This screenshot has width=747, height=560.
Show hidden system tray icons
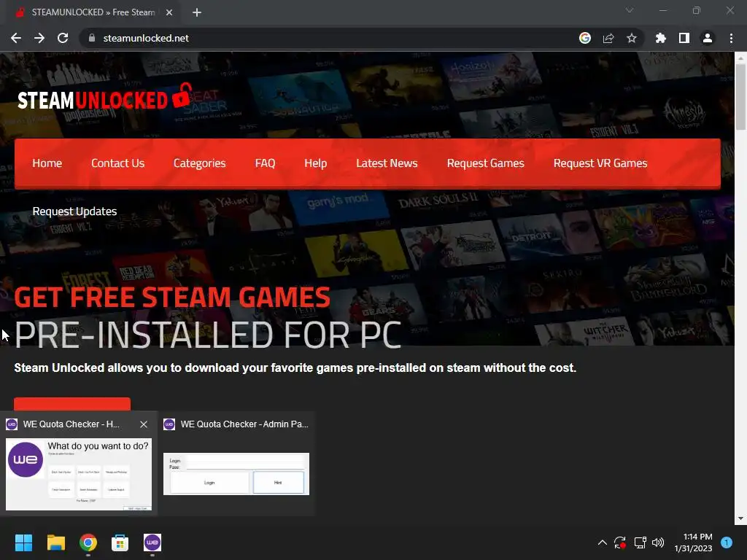[x=602, y=542]
